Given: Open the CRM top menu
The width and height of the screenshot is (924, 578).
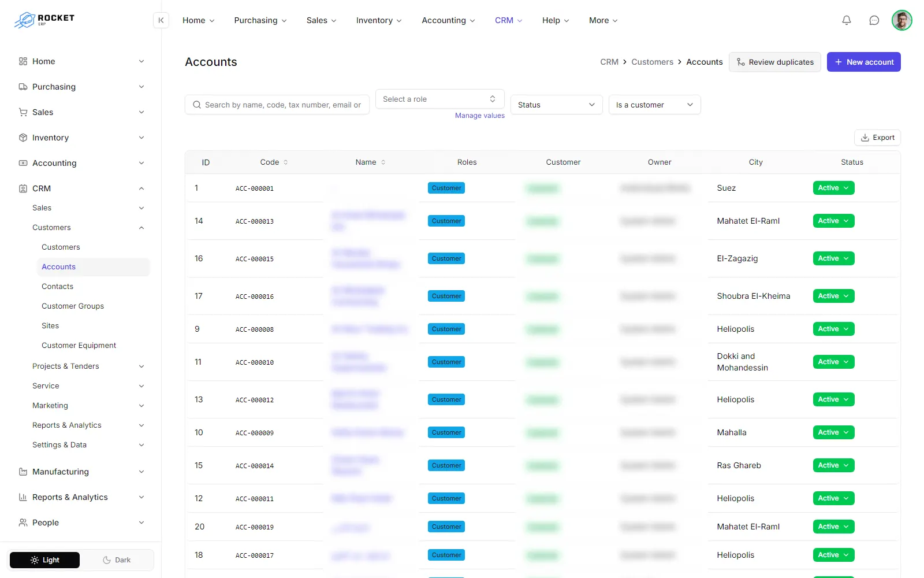Looking at the screenshot, I should tap(508, 20).
